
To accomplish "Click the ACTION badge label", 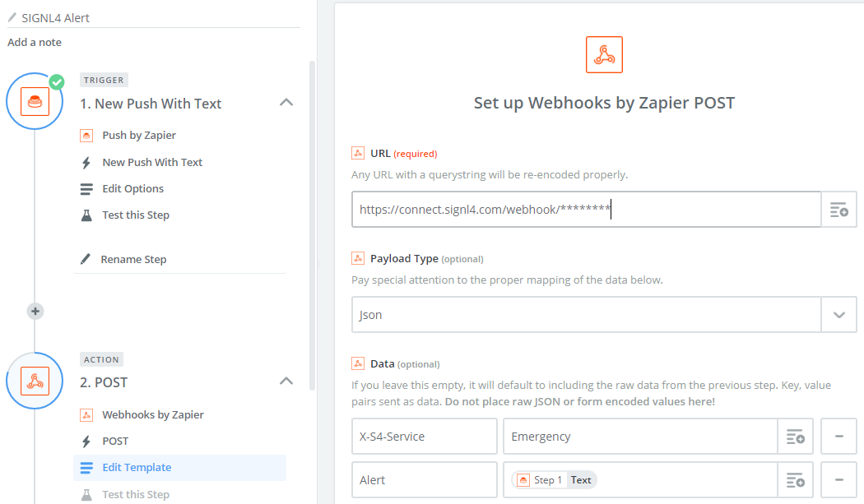I will point(101,359).
